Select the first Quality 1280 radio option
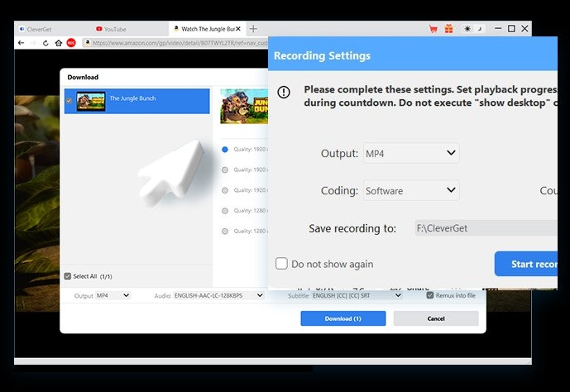This screenshot has width=570, height=392. point(225,211)
